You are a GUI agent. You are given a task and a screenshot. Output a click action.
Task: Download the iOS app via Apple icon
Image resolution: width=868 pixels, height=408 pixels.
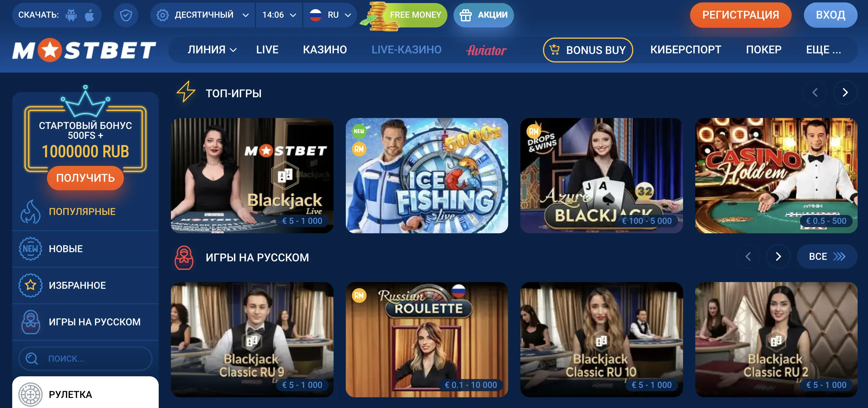89,15
